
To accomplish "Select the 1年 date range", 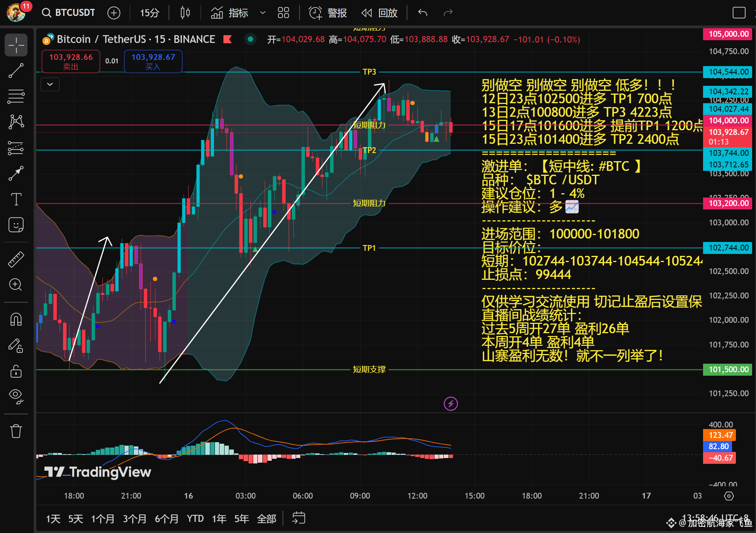I will [219, 519].
